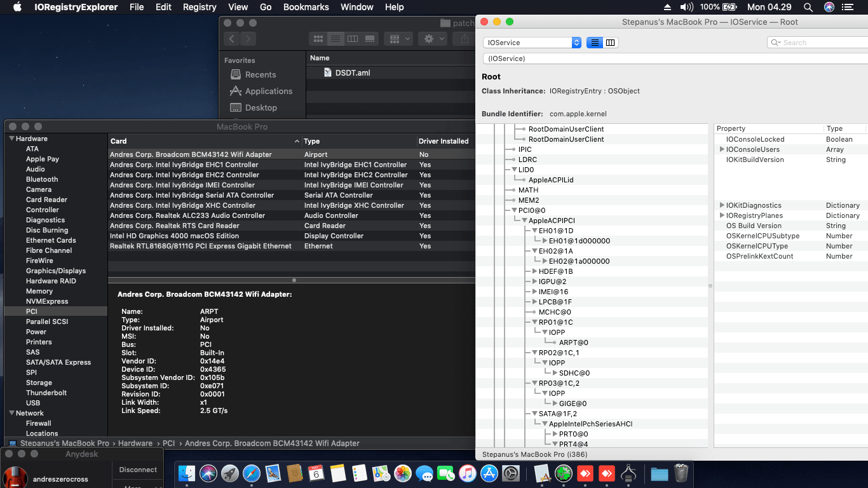Launch Safari from the Dock
This screenshot has width=868, height=488.
[252, 473]
